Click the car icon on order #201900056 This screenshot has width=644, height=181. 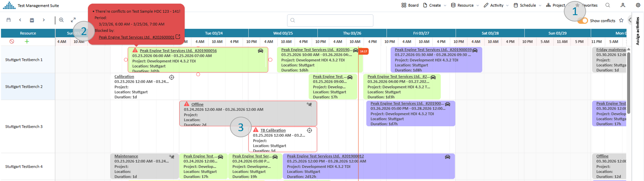[260, 51]
